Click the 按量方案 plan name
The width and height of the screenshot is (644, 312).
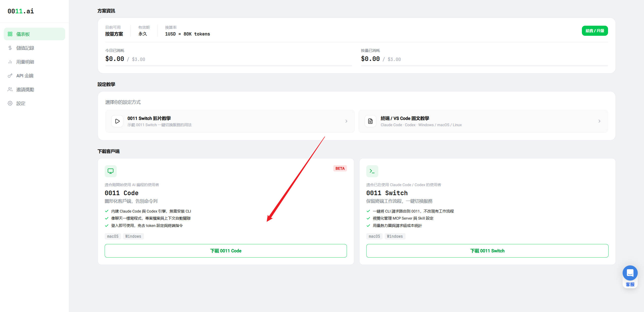114,34
